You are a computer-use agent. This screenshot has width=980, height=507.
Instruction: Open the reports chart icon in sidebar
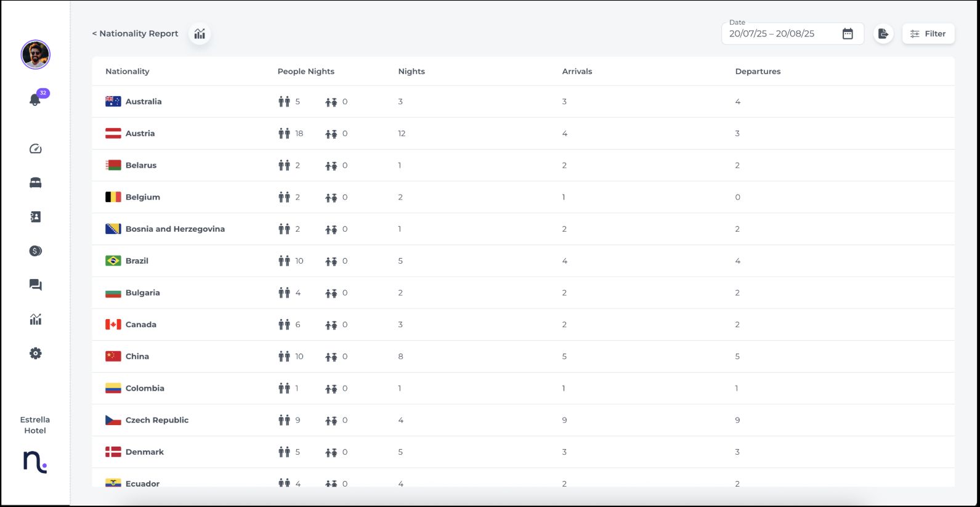click(36, 319)
